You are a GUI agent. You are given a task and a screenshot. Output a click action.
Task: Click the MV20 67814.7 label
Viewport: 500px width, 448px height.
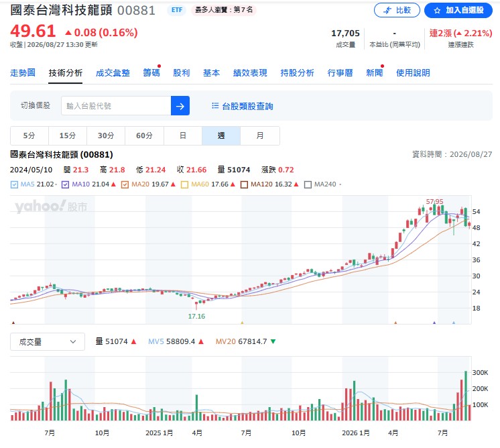click(245, 342)
